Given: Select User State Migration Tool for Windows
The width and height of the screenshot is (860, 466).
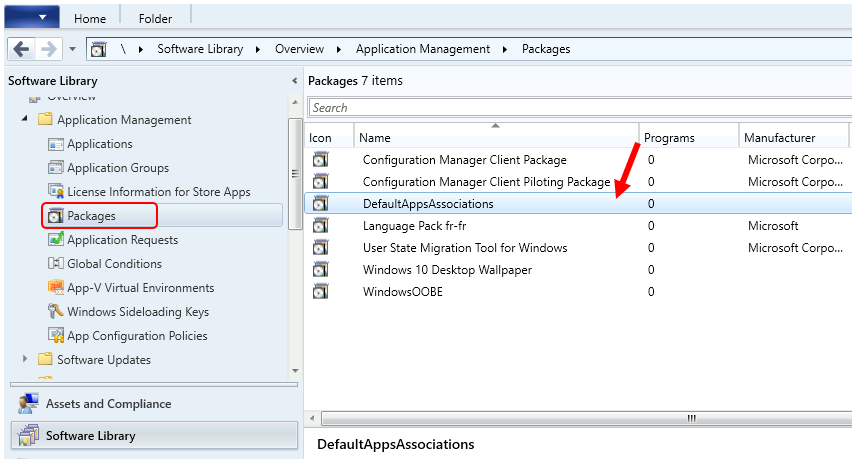Looking at the screenshot, I should coord(465,248).
